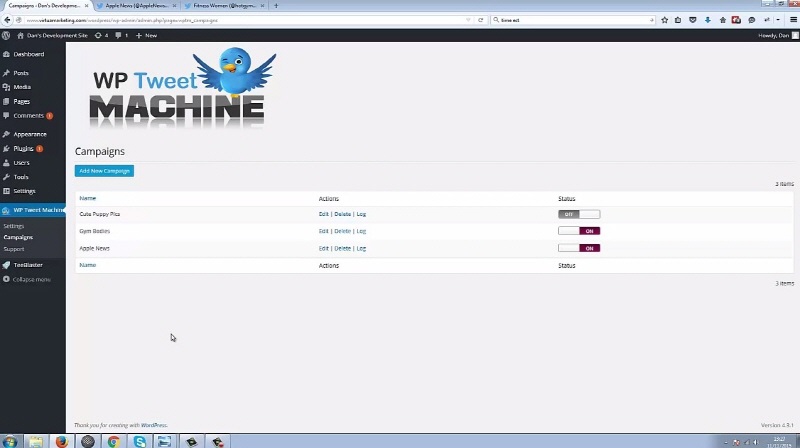Edit the Gym Bodies campaign
This screenshot has width=800, height=448.
(323, 231)
